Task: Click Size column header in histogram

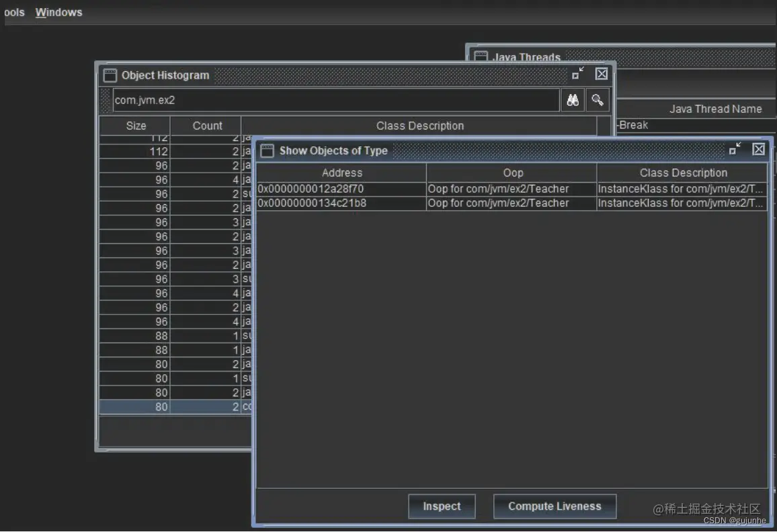Action: 135,126
